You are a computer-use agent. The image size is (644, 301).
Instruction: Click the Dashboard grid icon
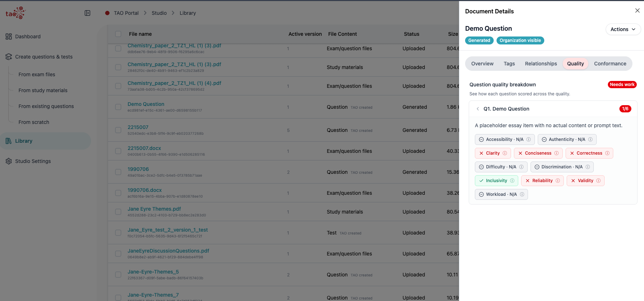click(9, 36)
